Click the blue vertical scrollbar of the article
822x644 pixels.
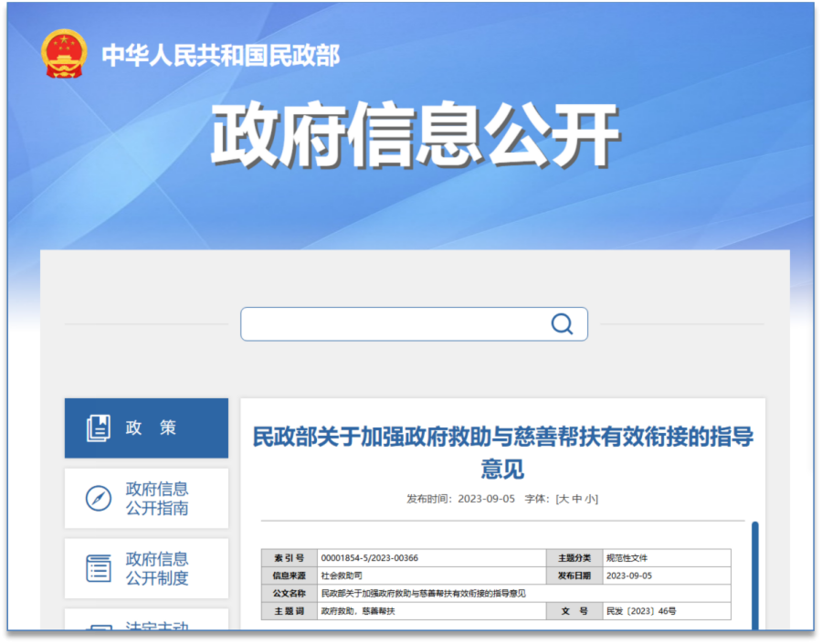[755, 575]
